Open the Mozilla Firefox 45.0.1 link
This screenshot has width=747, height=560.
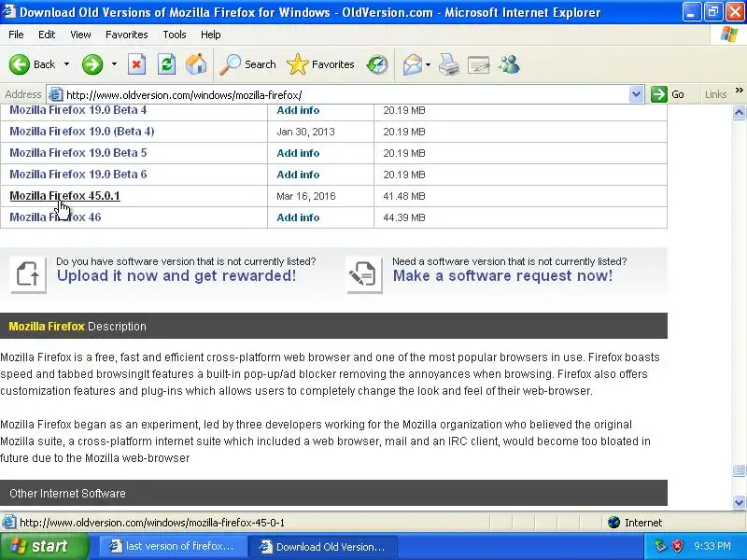pos(64,196)
